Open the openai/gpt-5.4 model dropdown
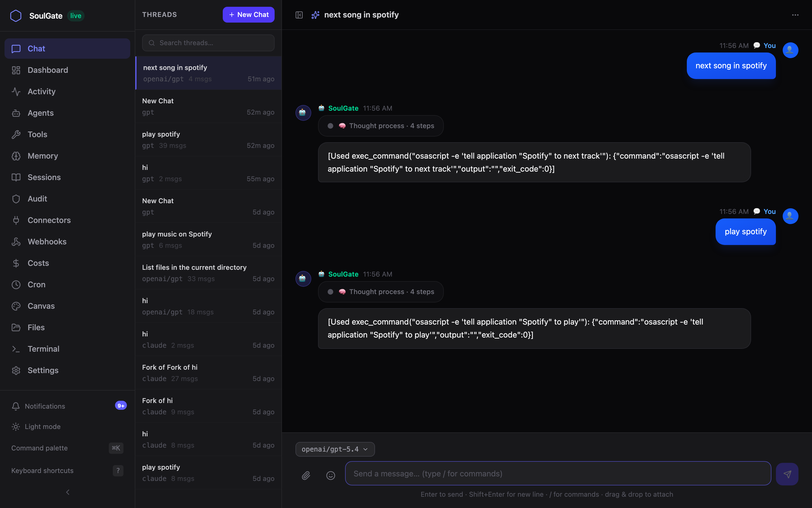Screen dimensions: 812x508 click(x=335, y=449)
